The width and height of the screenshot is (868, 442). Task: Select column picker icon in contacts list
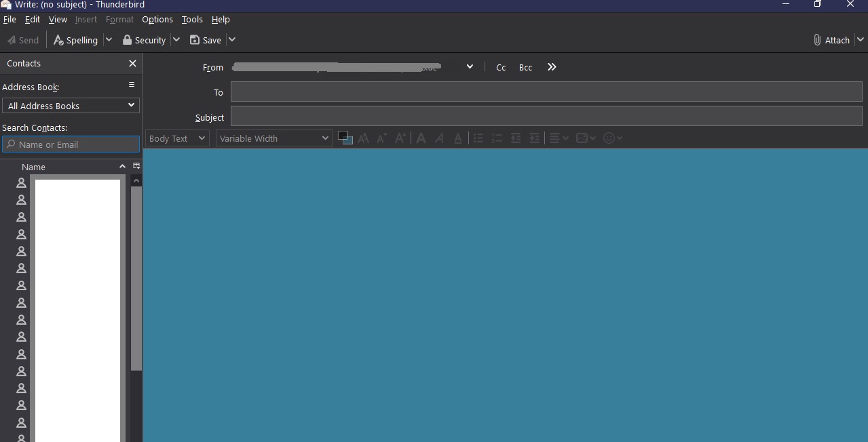136,166
